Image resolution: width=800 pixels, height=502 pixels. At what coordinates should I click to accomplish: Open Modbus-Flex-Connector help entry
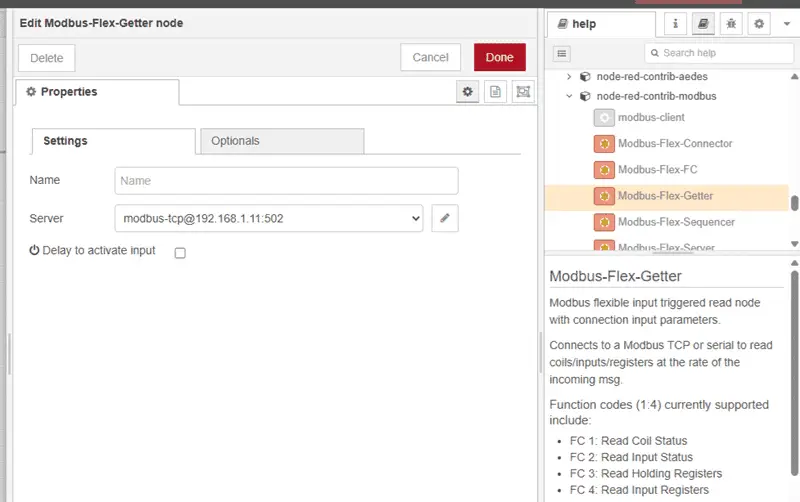(675, 143)
